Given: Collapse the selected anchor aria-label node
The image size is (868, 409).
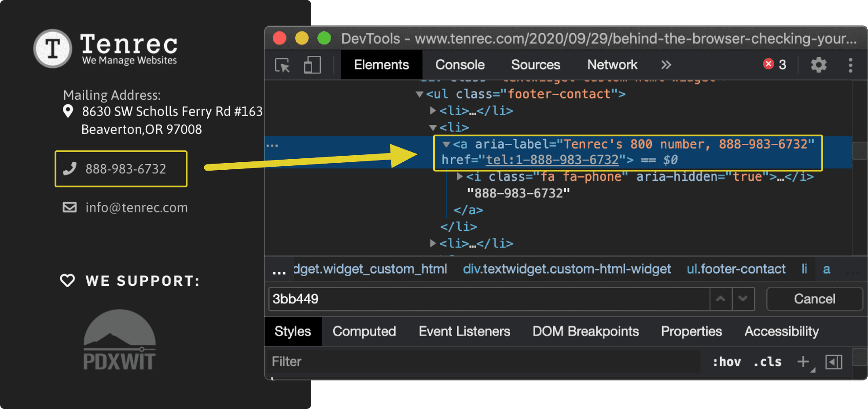Looking at the screenshot, I should 446,144.
